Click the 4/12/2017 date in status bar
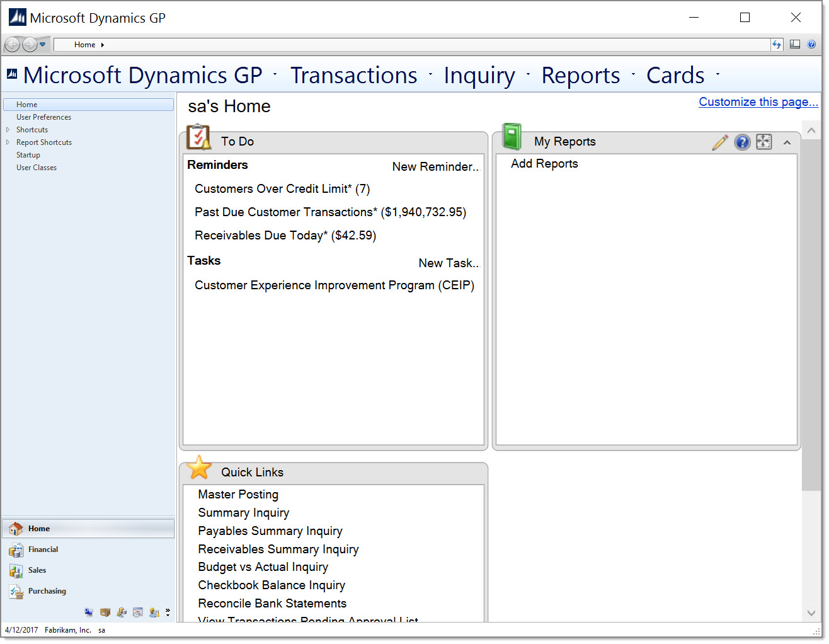 [21, 630]
